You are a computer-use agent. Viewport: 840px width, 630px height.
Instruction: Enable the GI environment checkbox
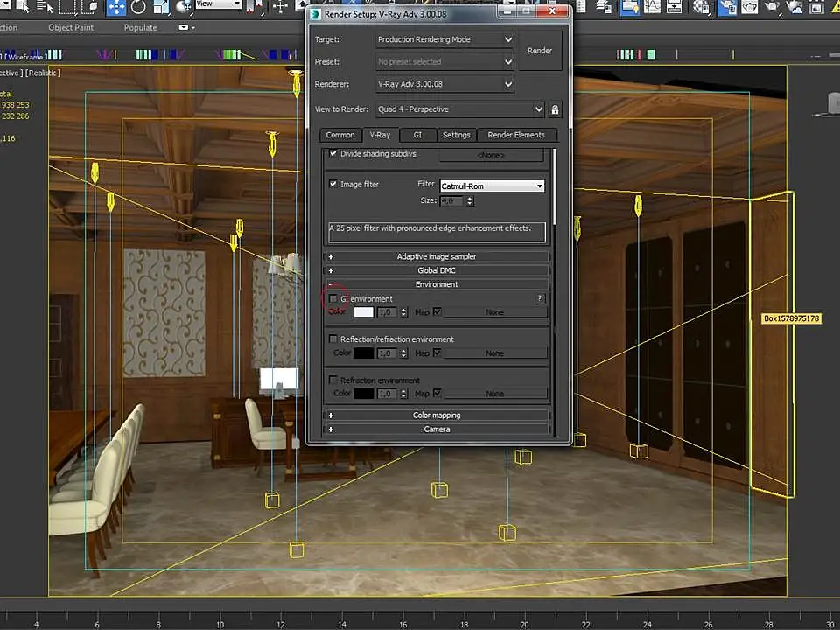333,299
